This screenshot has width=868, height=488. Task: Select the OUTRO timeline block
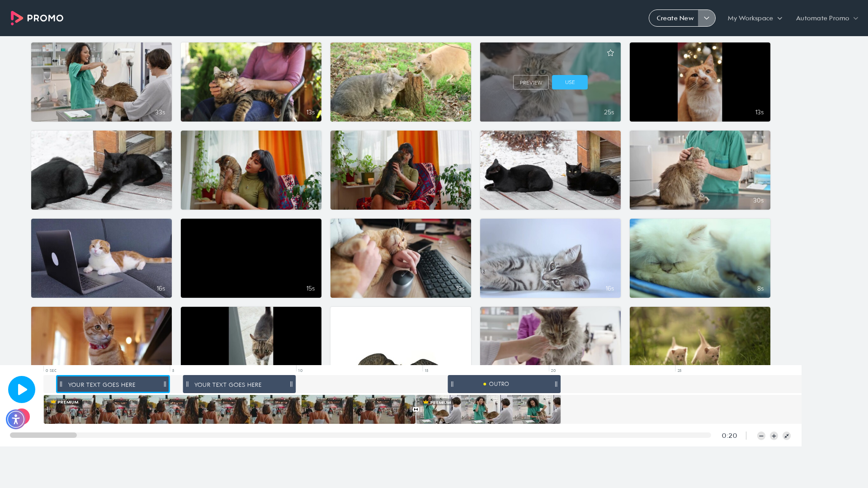click(x=504, y=384)
